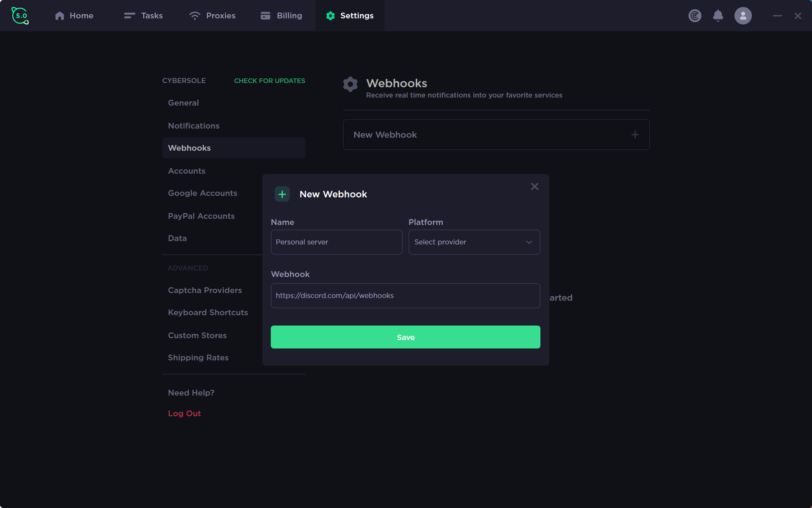Focus the webhook Name input field
Viewport: 812px width, 508px height.
coord(337,242)
